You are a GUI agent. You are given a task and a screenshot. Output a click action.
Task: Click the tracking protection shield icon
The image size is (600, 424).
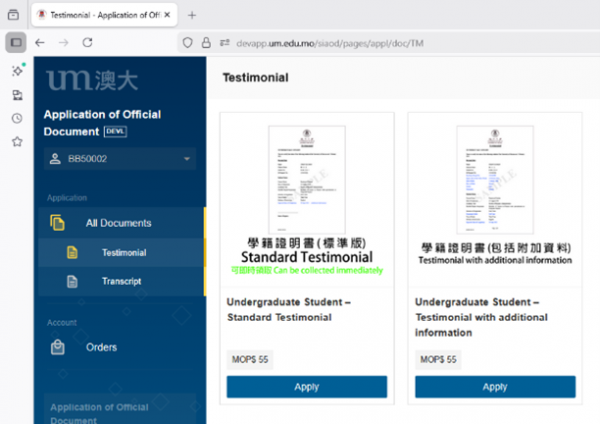click(x=188, y=43)
